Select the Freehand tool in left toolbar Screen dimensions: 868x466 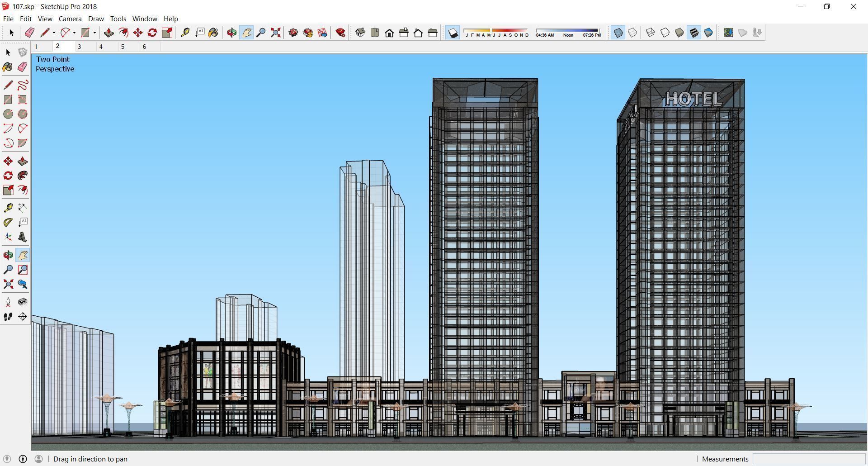(23, 85)
